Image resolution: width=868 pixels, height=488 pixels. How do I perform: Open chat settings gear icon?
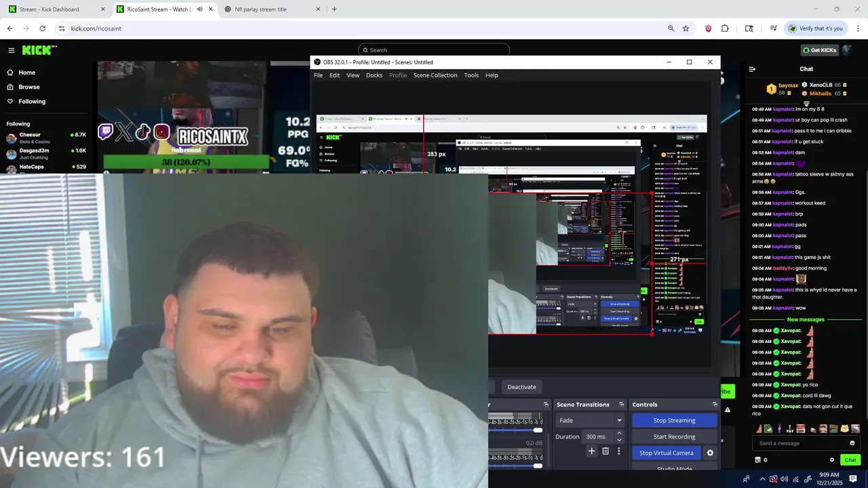(x=832, y=460)
